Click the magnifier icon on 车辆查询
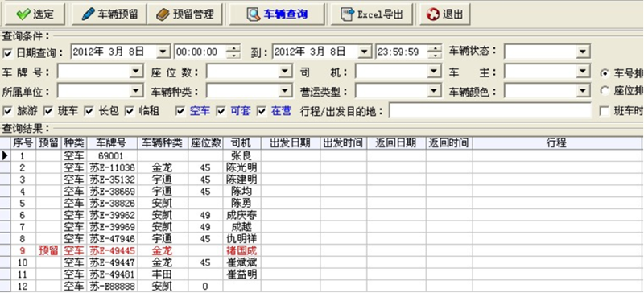Image resolution: width=644 pixels, height=293 pixels. pos(254,14)
